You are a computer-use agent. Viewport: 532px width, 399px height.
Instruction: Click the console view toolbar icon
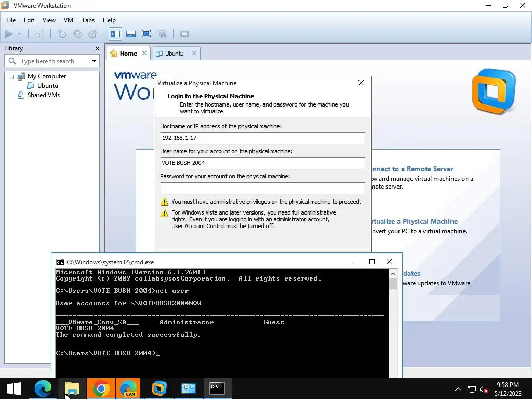pos(184,34)
